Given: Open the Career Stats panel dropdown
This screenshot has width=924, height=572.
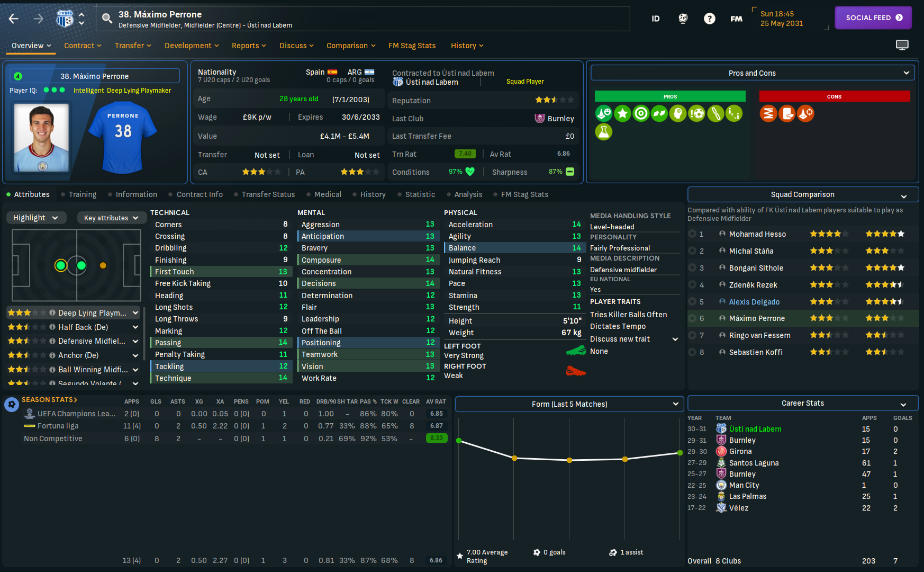Looking at the screenshot, I should click(x=803, y=403).
